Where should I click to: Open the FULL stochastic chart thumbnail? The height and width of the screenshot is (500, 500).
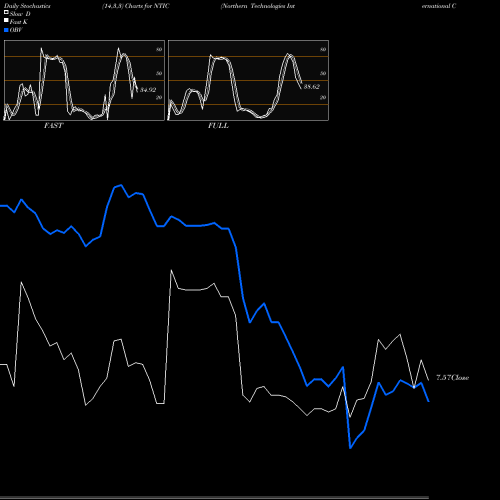248,80
